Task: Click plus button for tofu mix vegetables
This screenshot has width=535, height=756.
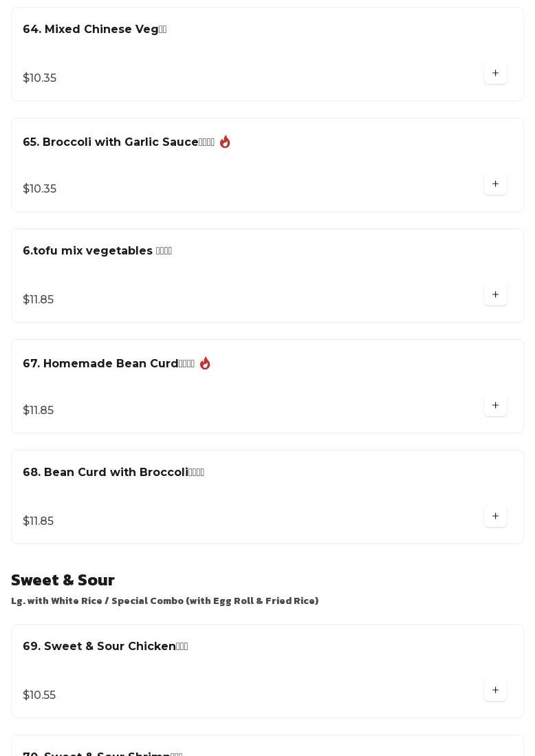Action: coord(495,295)
